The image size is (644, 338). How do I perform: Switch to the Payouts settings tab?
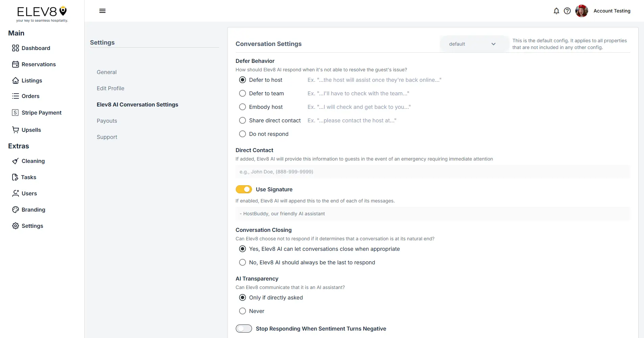107,121
